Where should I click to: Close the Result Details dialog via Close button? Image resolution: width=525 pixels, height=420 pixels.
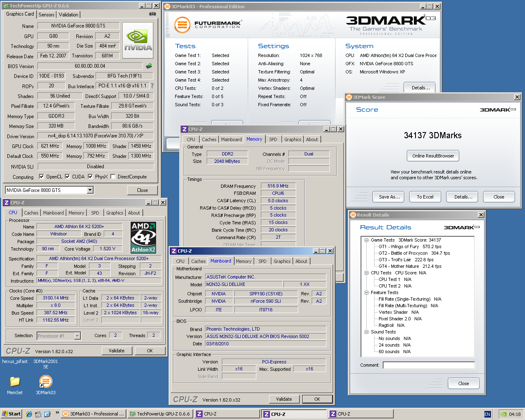(463, 383)
